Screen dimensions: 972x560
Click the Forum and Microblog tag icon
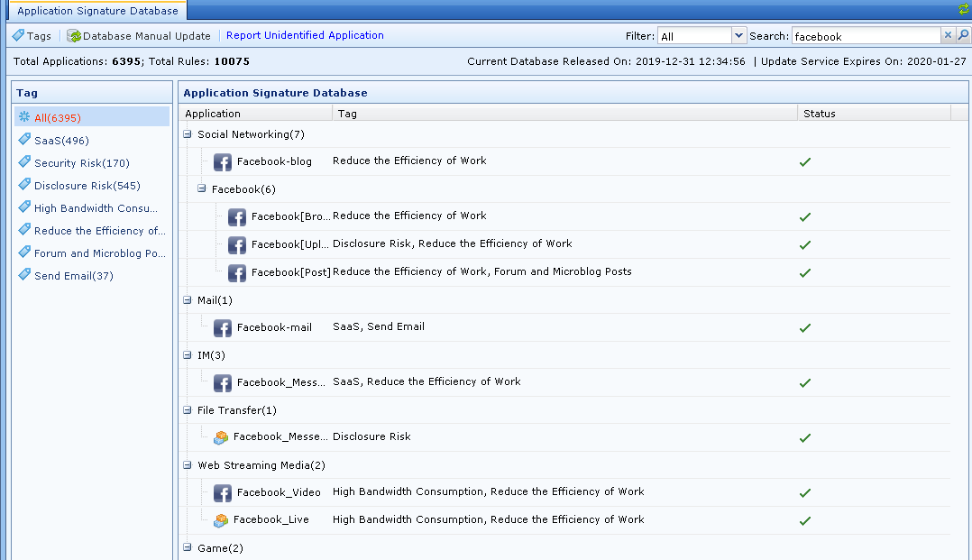[x=24, y=252]
